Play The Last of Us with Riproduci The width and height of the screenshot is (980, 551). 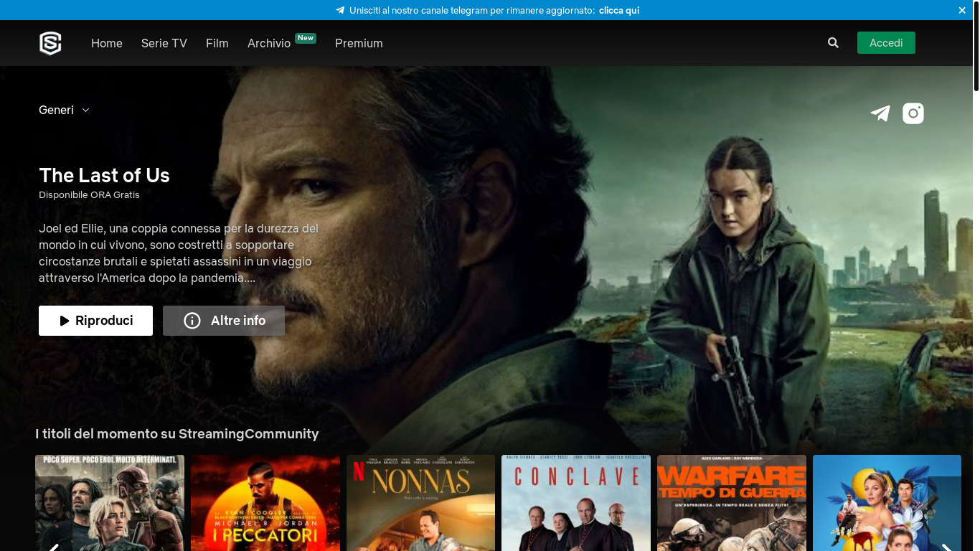point(95,321)
